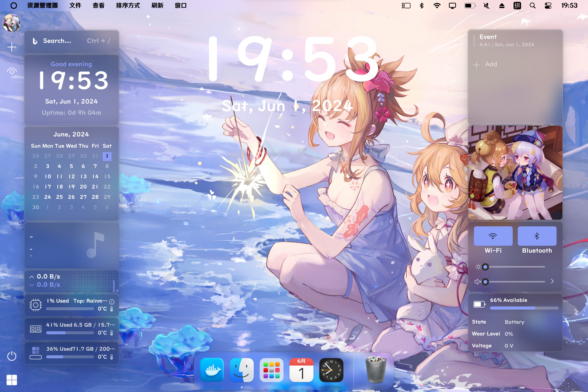Select June 20 in the calendar widget
This screenshot has height=392, width=588.
pyautogui.click(x=83, y=187)
